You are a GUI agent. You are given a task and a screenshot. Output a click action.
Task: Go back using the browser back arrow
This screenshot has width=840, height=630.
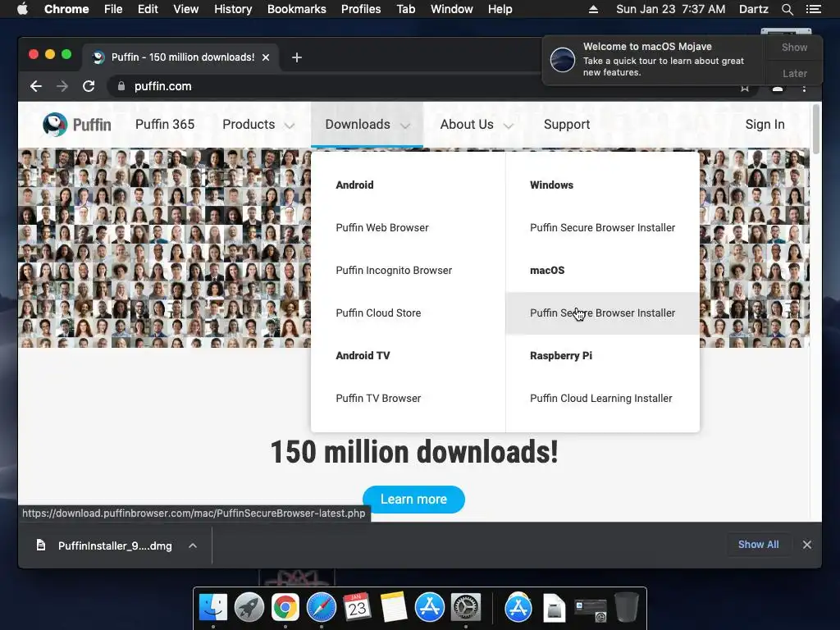[36, 86]
